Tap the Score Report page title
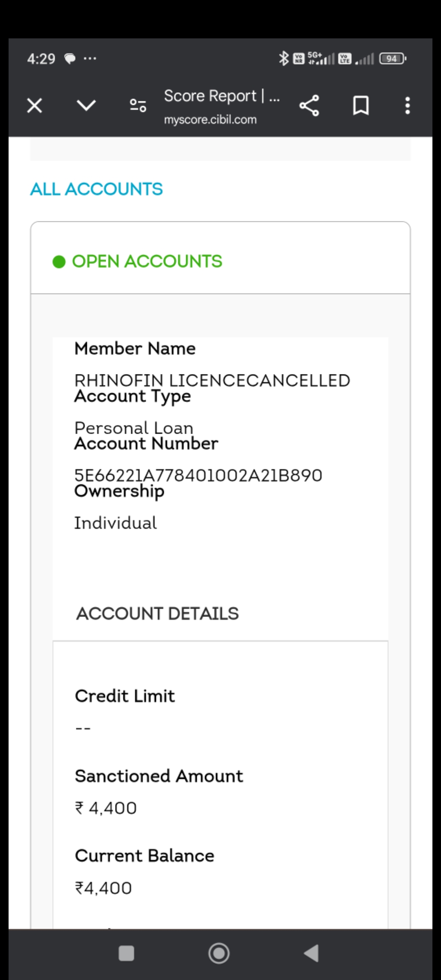 tap(221, 96)
